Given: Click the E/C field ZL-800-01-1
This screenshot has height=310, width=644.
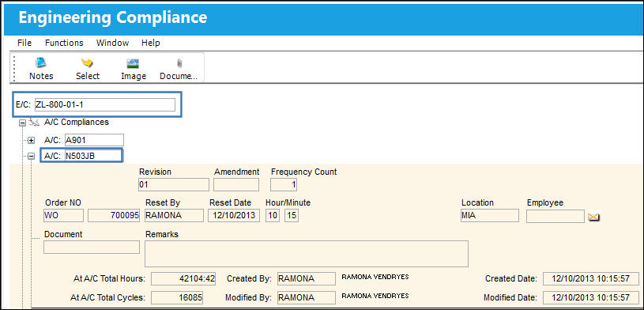Looking at the screenshot, I should [x=105, y=105].
